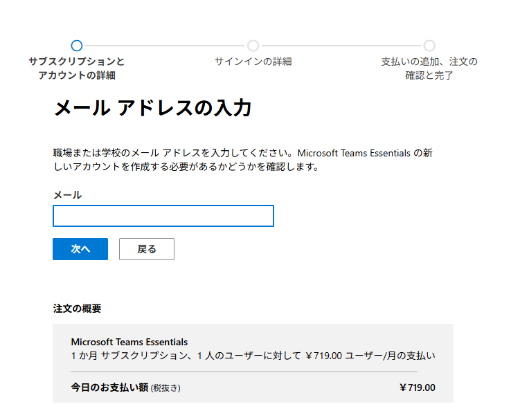Click the メール アドレスの入力 heading
This screenshot has width=520, height=420.
click(152, 108)
